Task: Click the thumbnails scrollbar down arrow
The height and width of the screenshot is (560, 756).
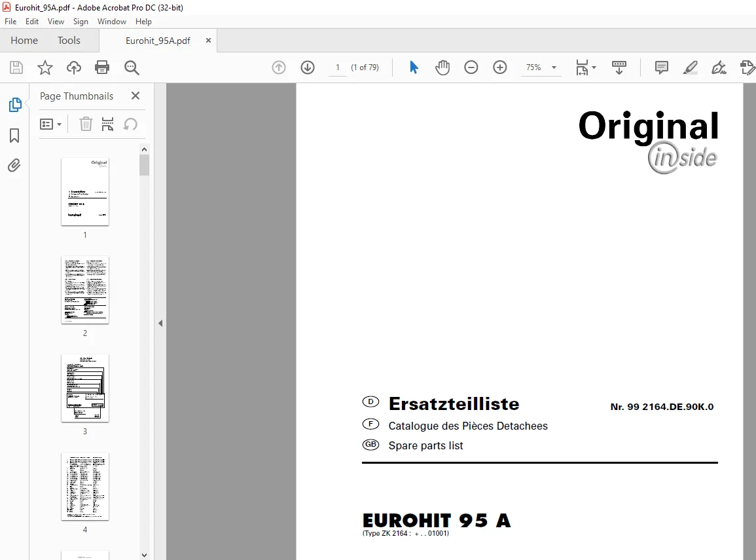Action: point(144,555)
